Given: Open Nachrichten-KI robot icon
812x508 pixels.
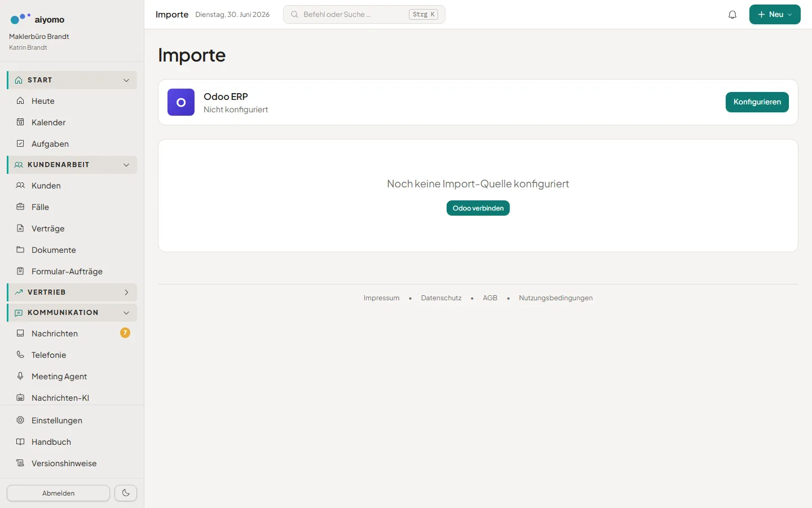Looking at the screenshot, I should (x=20, y=397).
